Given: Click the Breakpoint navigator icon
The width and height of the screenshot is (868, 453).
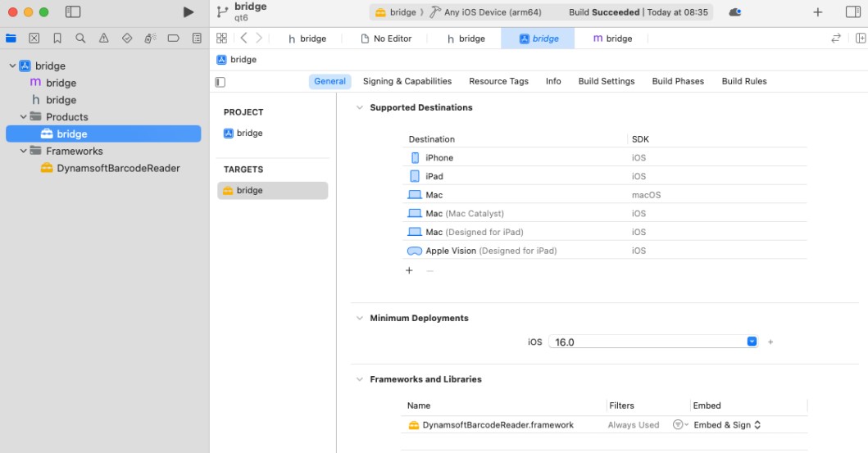Looking at the screenshot, I should pos(174,39).
